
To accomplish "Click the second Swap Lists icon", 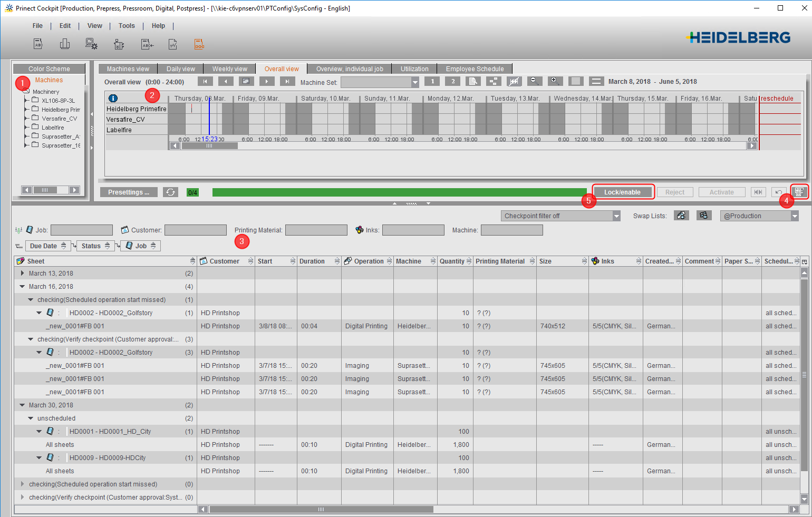I will click(x=704, y=216).
